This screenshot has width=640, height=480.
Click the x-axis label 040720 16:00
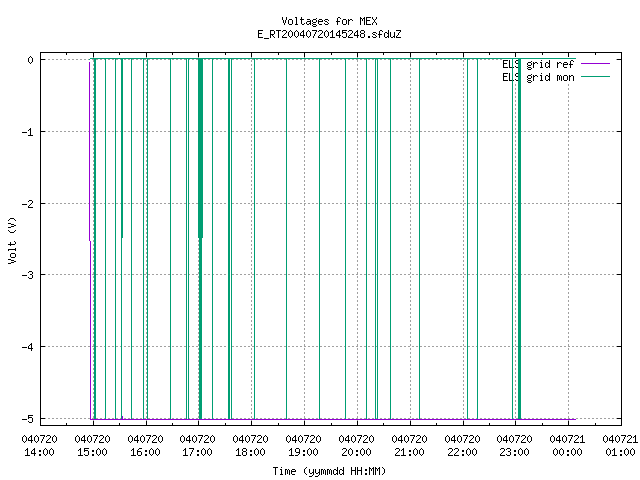(145, 446)
